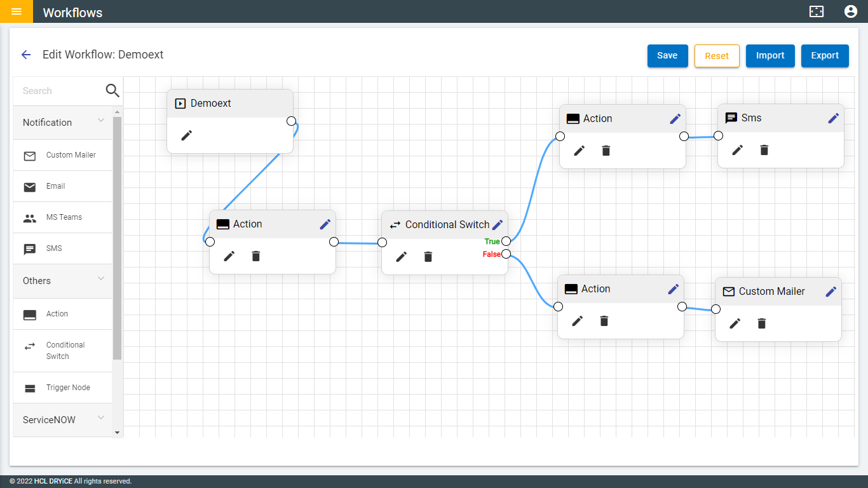868x488 pixels.
Task: Select Email in the sidebar list
Action: pos(62,187)
